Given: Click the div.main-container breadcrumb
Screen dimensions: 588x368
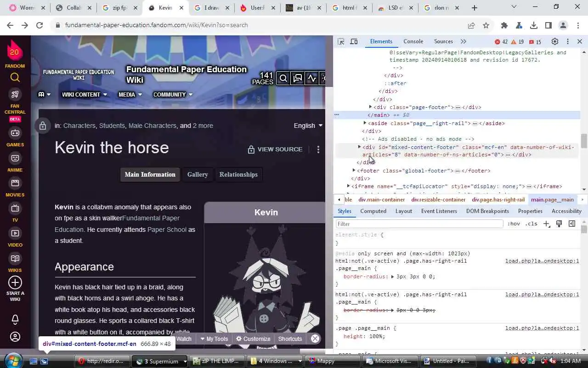Looking at the screenshot, I should click(382, 200).
